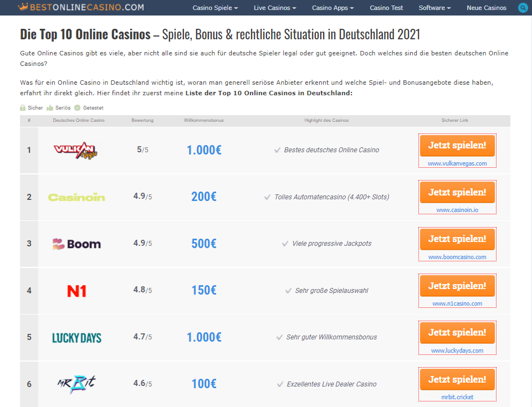Click the Sicher padlock icon
Viewport: 532px width, 407px height.
point(23,108)
